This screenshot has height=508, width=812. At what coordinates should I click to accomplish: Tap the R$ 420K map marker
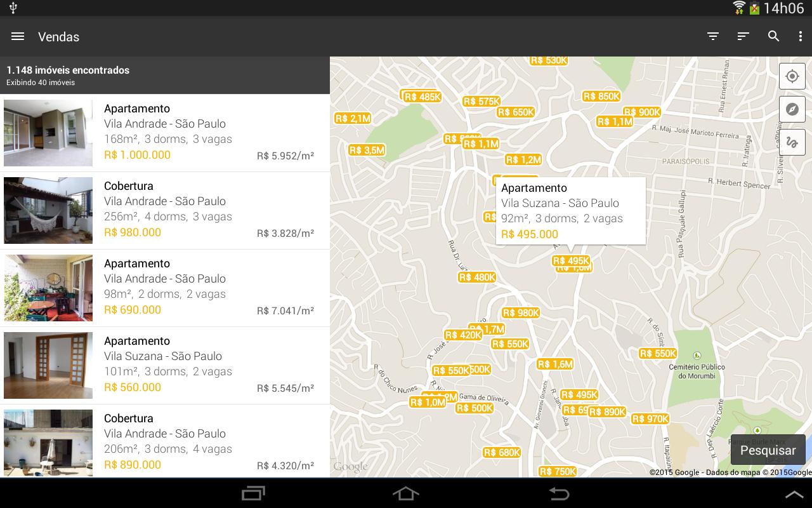click(463, 335)
